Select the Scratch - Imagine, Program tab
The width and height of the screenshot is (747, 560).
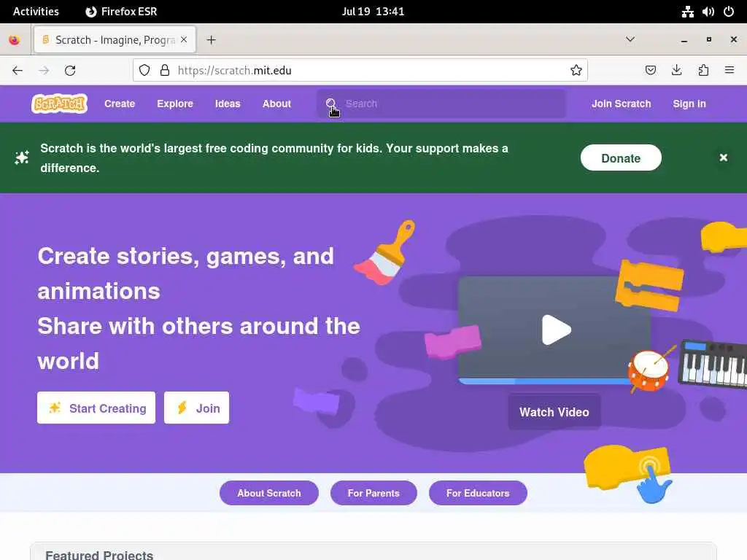pos(115,40)
